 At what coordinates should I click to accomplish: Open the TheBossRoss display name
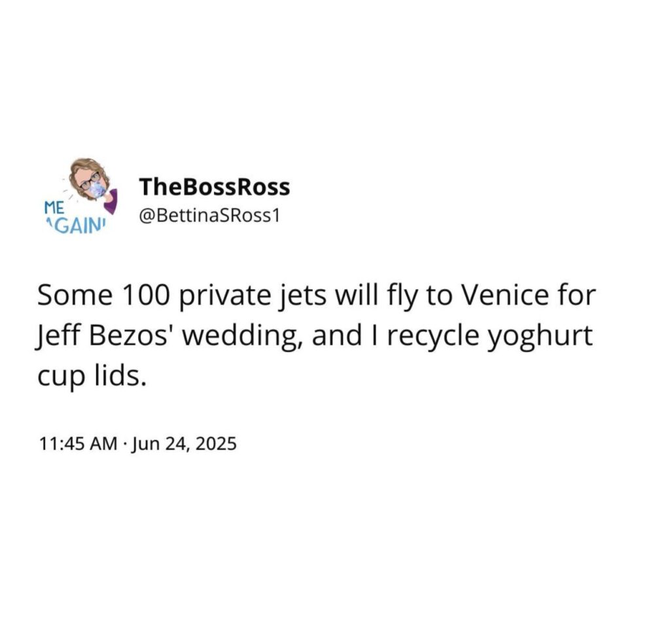point(215,187)
